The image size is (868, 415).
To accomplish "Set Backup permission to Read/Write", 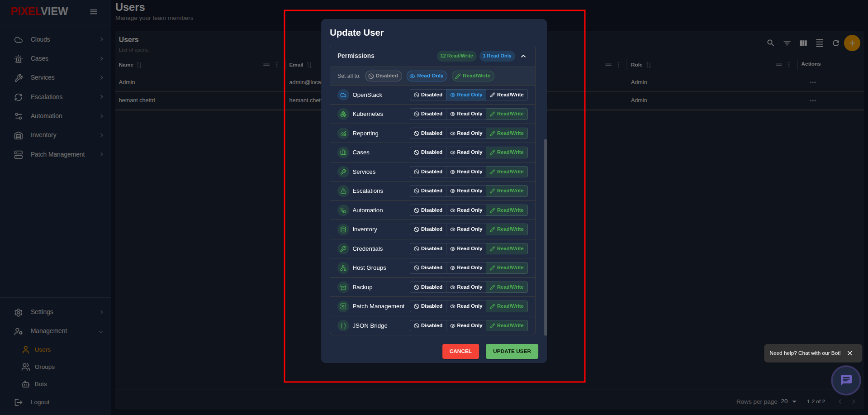I will (507, 287).
